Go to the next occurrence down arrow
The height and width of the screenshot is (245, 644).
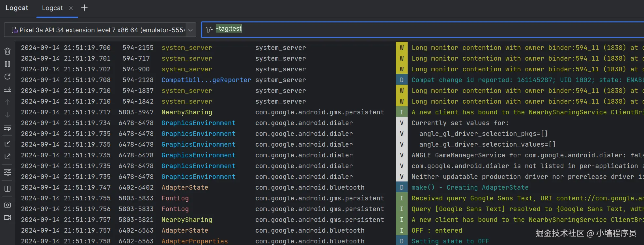click(x=7, y=115)
